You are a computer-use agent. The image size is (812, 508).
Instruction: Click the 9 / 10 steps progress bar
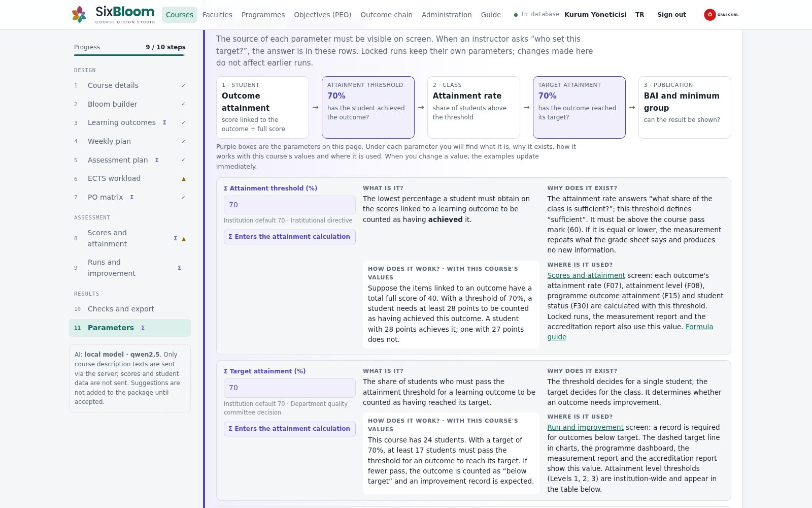(x=130, y=55)
